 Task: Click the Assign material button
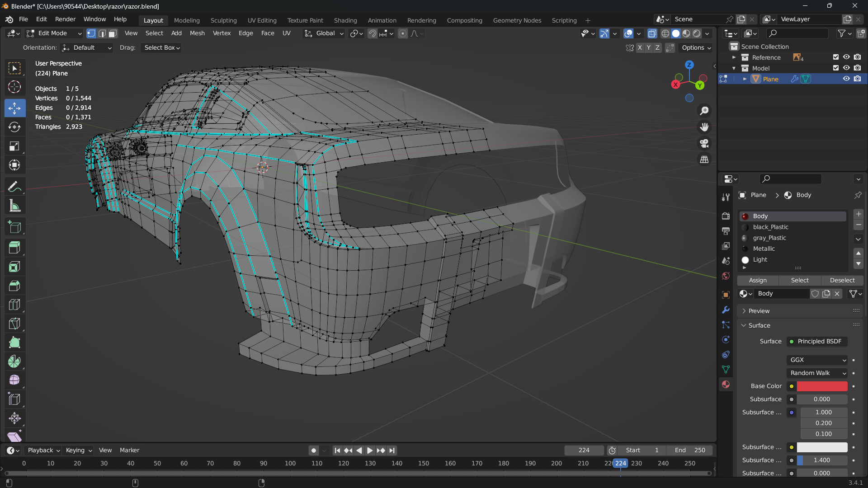click(x=758, y=280)
